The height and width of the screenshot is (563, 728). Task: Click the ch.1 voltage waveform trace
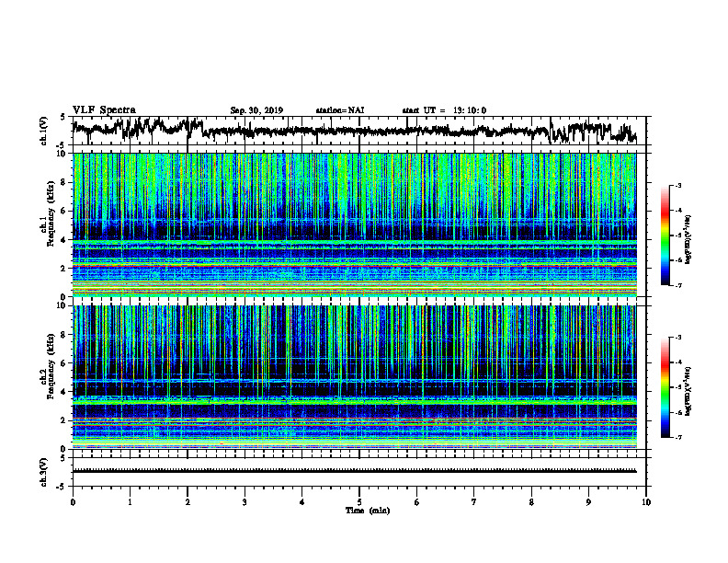(x=354, y=131)
